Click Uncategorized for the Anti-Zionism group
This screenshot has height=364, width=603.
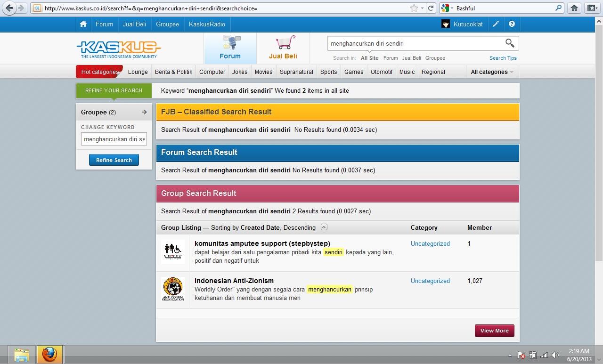coord(430,281)
